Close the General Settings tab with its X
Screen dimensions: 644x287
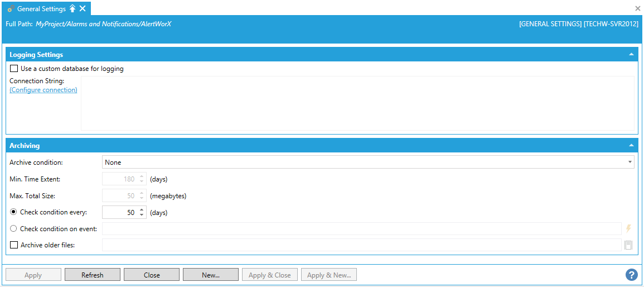(83, 9)
